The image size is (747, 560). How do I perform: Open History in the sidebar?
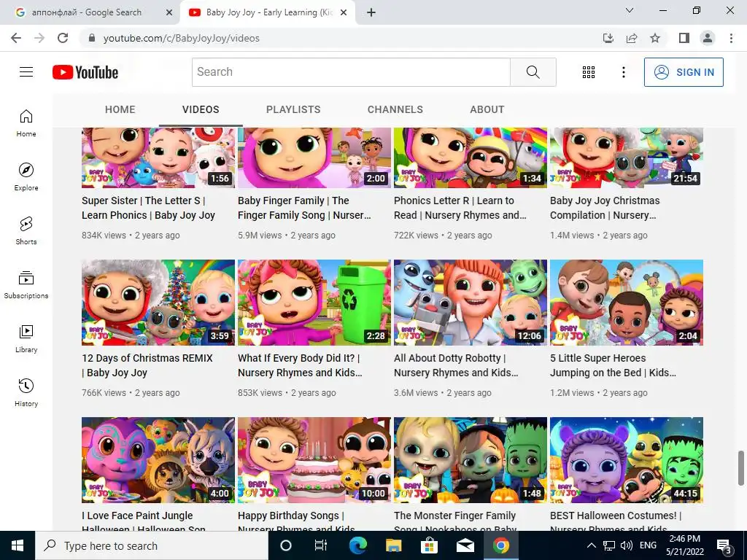(x=26, y=392)
